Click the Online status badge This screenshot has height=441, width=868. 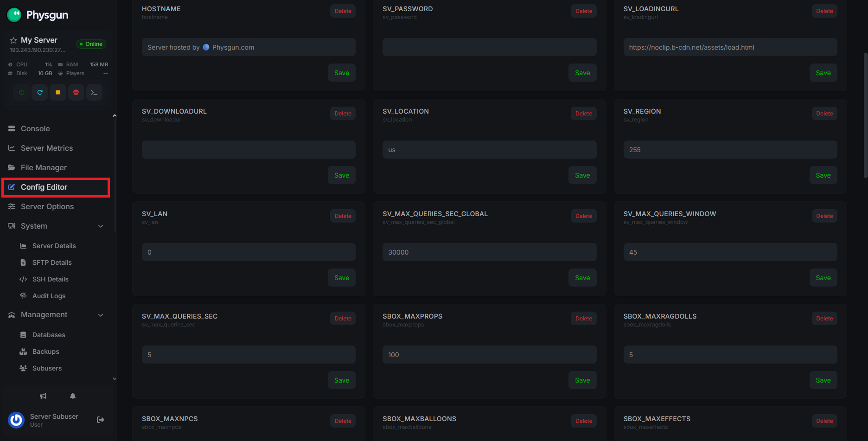[x=91, y=44]
